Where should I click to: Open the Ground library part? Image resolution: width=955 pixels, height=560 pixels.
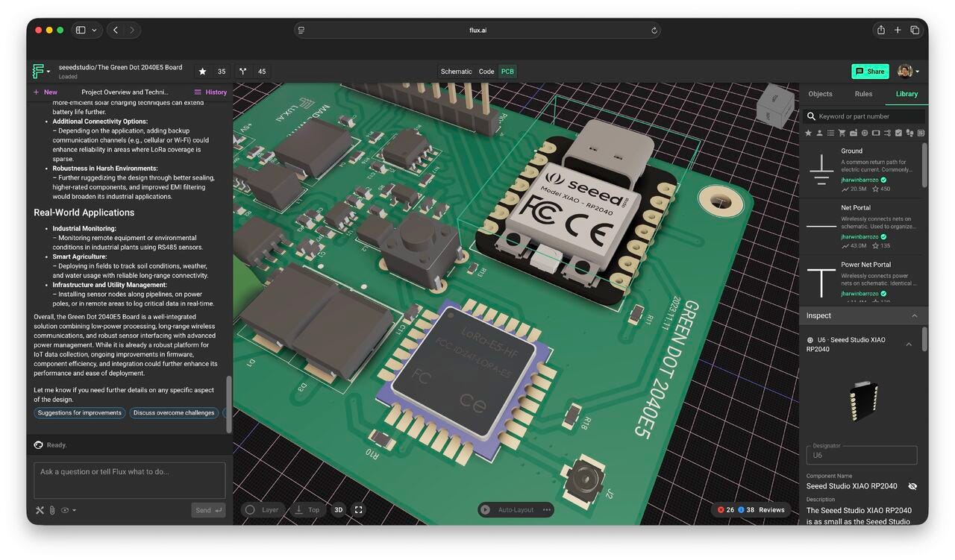pyautogui.click(x=862, y=169)
